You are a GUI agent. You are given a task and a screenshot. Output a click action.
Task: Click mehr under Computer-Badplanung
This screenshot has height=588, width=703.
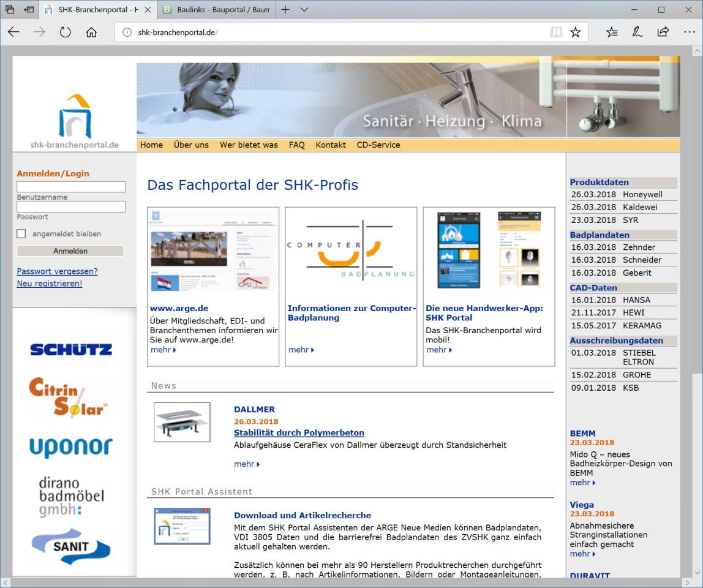pos(301,350)
